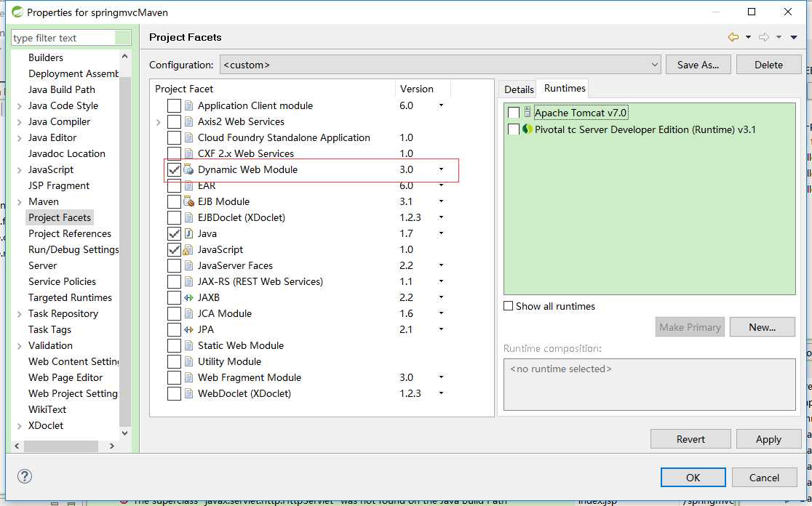The width and height of the screenshot is (812, 506).
Task: Open JavaServer Faces version dropdown
Action: pos(441,265)
